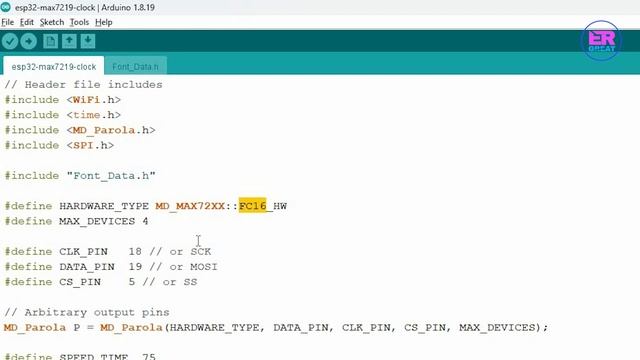The image size is (640, 360).
Task: Click the '#include <MD_Parola.h>' line
Action: coord(80,130)
